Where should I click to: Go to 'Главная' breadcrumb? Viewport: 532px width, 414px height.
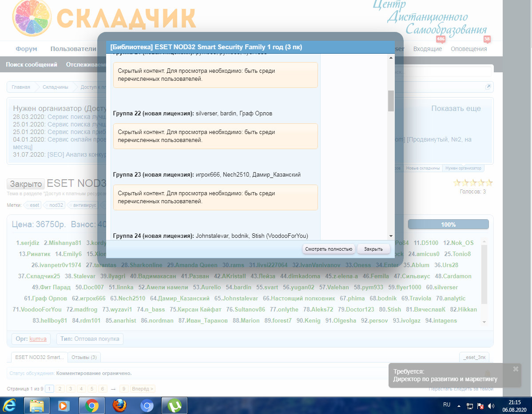[x=21, y=87]
